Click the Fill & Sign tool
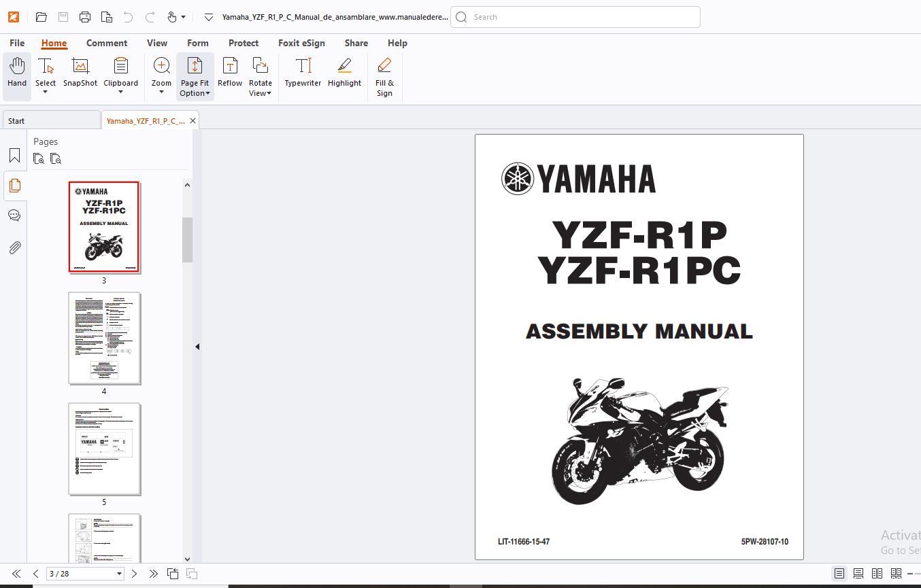This screenshot has height=588, width=921. (x=384, y=77)
